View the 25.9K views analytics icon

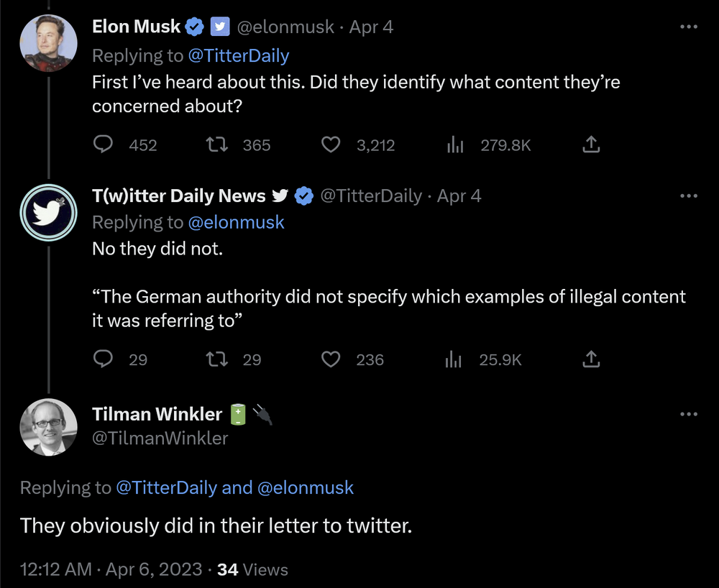tap(455, 359)
